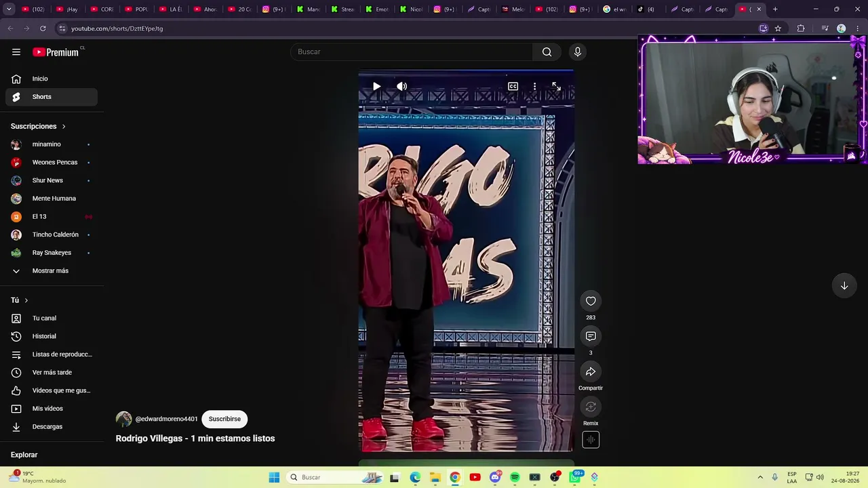Image resolution: width=868 pixels, height=488 pixels.
Task: Expand the Tú section chevron
Action: click(26, 300)
